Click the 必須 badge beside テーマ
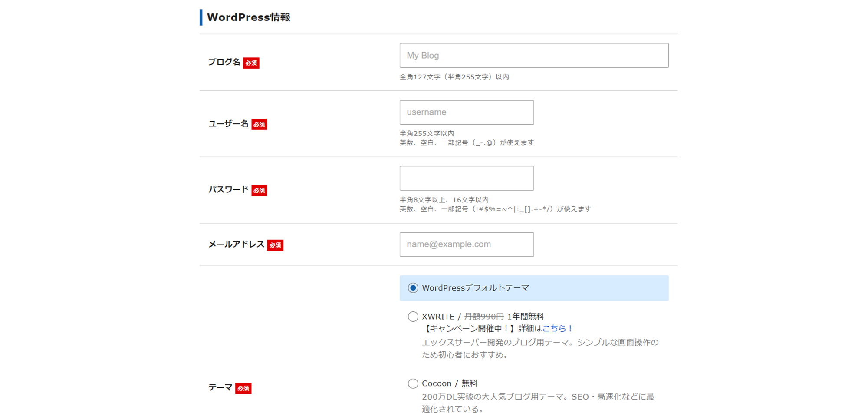 click(x=243, y=388)
